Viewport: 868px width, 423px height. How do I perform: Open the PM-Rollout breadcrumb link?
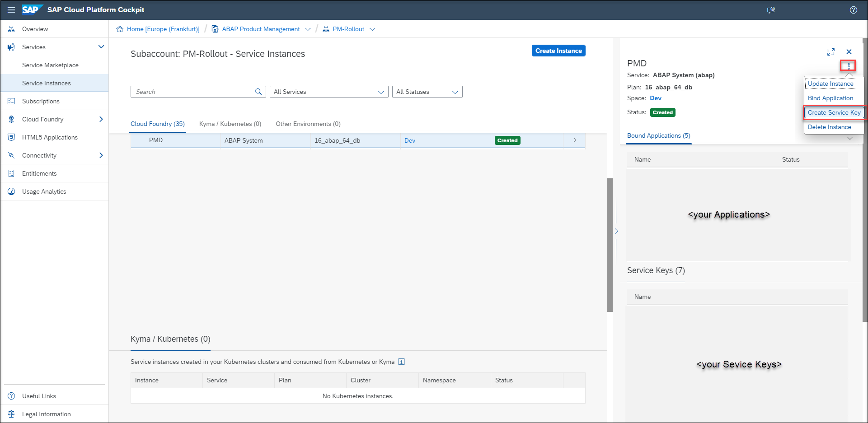coord(348,29)
